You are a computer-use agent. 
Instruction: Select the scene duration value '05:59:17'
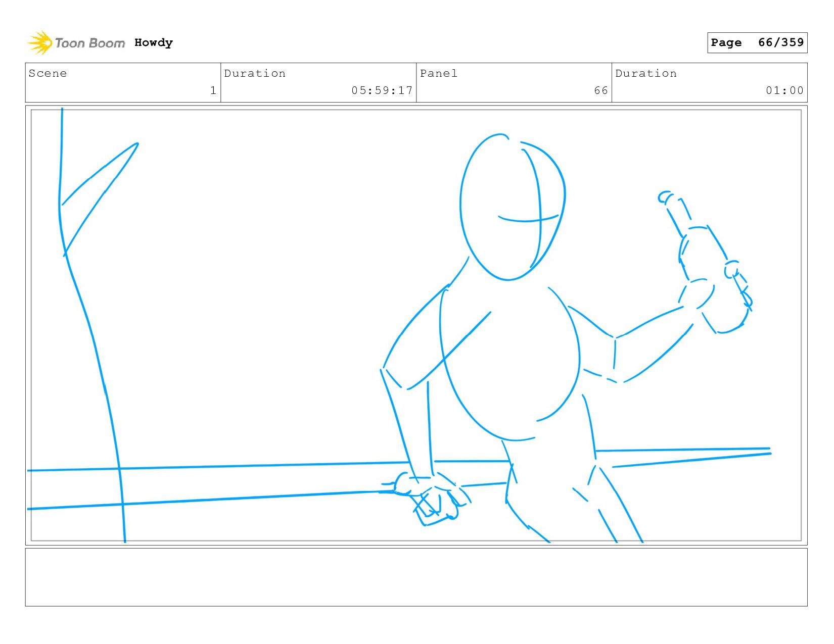(x=382, y=90)
